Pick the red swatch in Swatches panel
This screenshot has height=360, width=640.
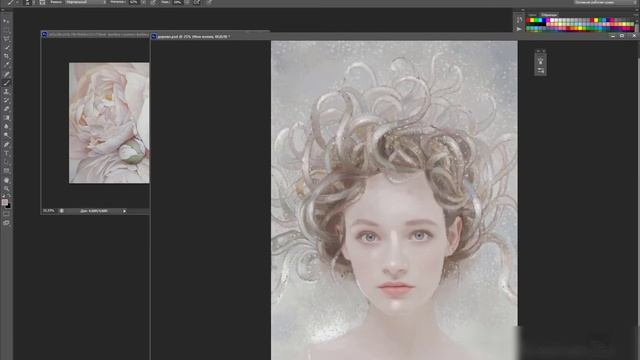[528, 20]
